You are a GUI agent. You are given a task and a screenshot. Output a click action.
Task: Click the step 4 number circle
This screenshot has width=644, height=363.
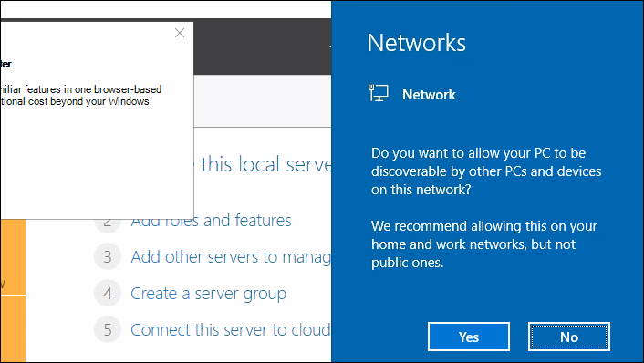[x=108, y=293]
